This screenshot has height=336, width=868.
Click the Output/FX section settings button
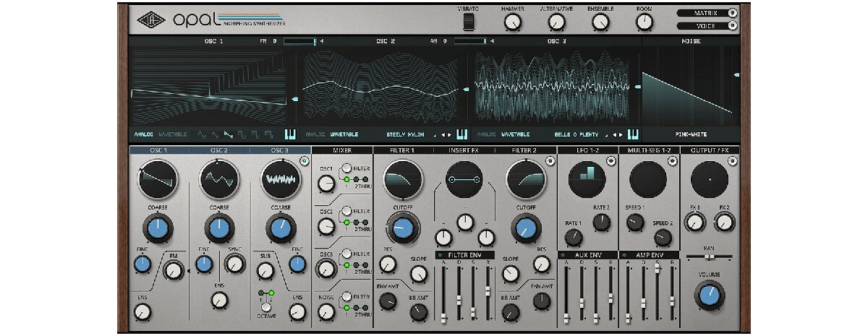click(733, 160)
